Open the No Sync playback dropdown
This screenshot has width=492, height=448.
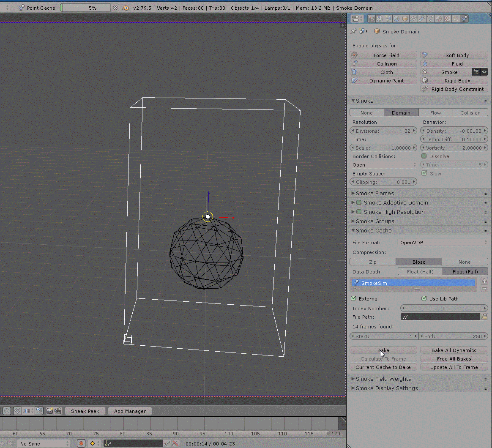click(x=44, y=443)
